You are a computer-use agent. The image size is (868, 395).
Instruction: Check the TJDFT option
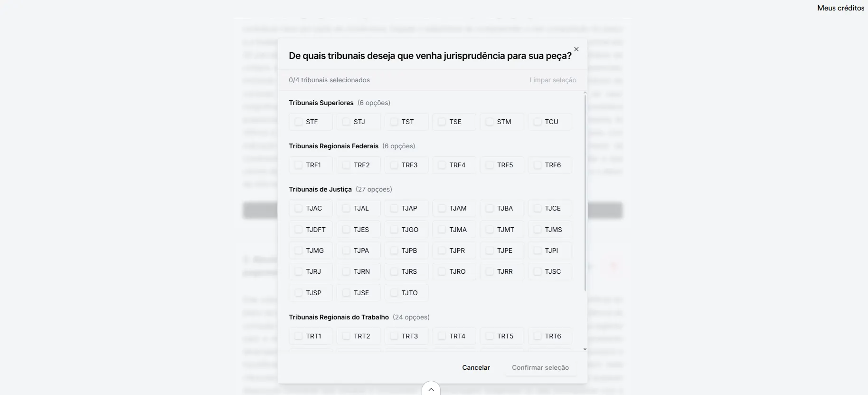coord(299,230)
